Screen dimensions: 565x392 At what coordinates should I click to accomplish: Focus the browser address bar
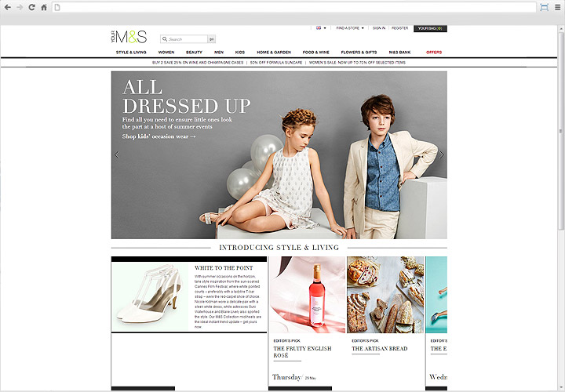[294, 7]
